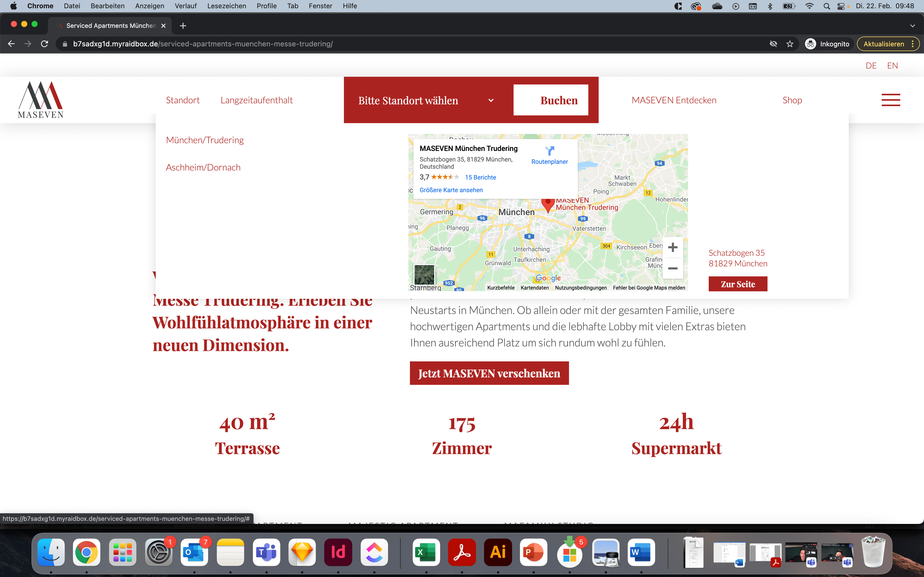Expand the tab search chevron

(x=913, y=26)
